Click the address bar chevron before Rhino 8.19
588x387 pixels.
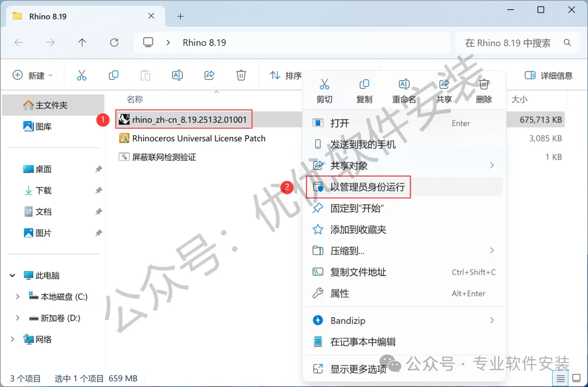[x=168, y=43]
